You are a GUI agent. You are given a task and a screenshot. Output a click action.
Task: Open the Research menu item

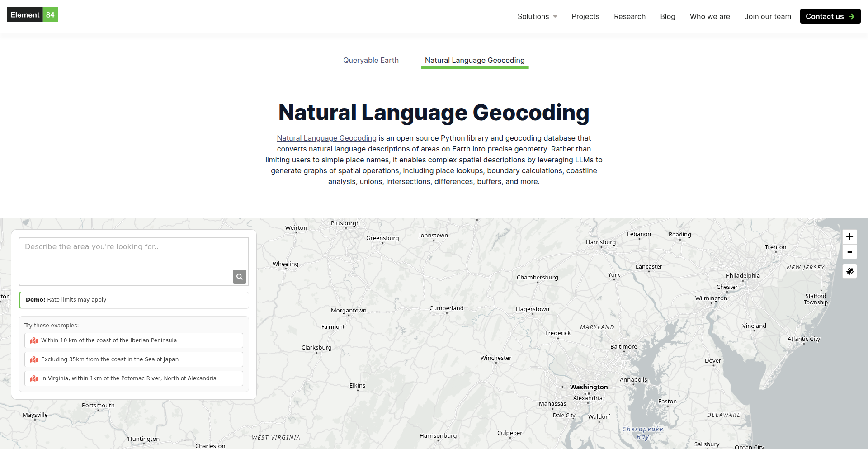629,16
